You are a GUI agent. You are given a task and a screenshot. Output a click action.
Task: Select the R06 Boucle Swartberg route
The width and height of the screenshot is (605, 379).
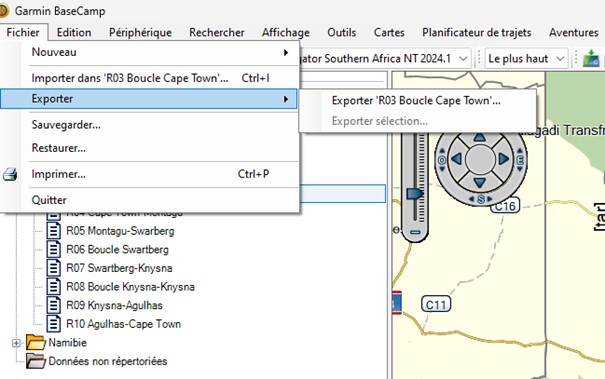click(117, 249)
